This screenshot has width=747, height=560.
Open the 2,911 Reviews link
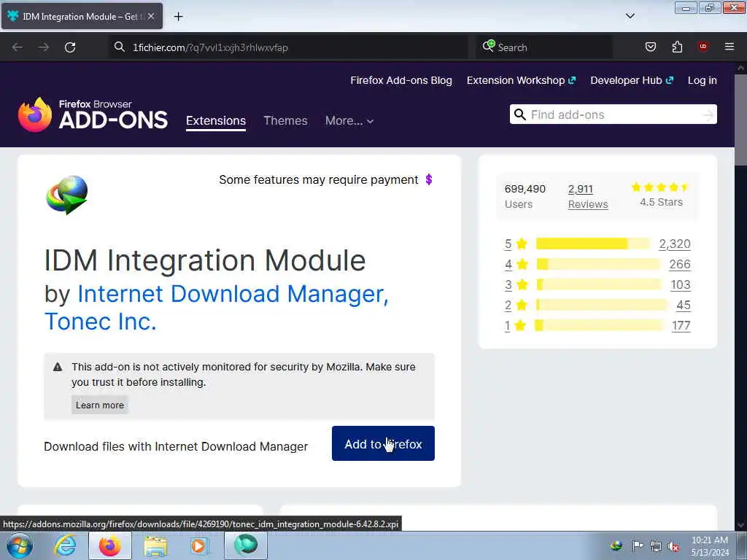(588, 196)
